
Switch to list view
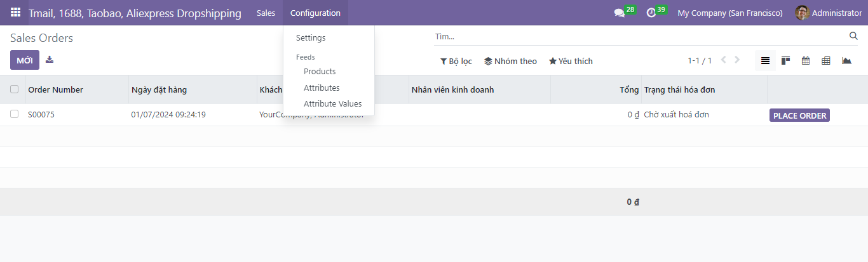765,61
